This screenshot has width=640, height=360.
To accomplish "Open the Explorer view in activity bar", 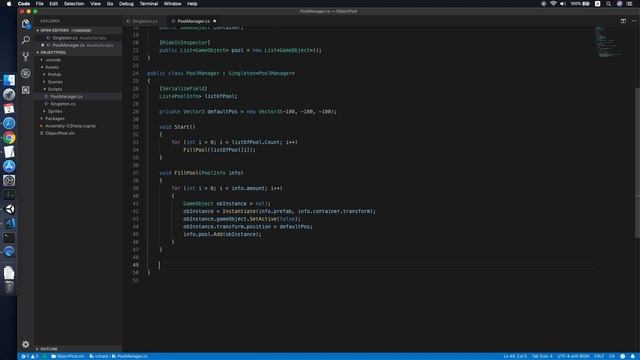I will click(26, 24).
